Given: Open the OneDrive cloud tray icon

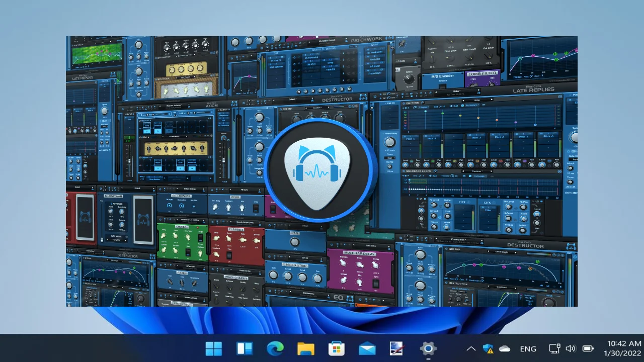Looking at the screenshot, I should point(505,348).
